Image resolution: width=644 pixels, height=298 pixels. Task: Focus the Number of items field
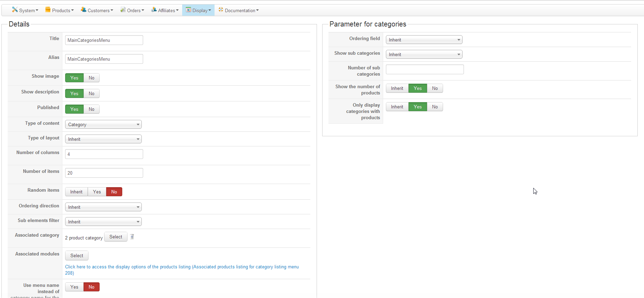pos(104,173)
